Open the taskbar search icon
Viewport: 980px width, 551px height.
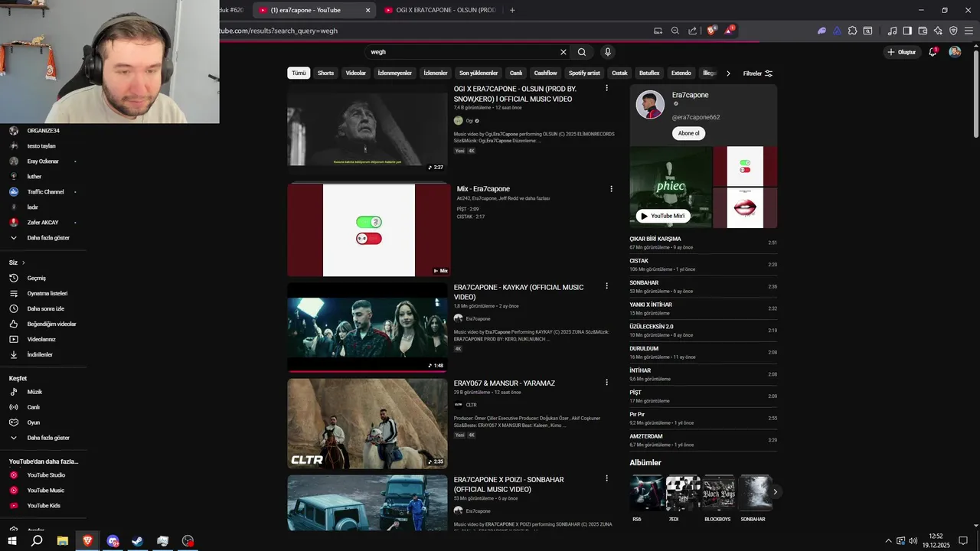[x=37, y=541]
